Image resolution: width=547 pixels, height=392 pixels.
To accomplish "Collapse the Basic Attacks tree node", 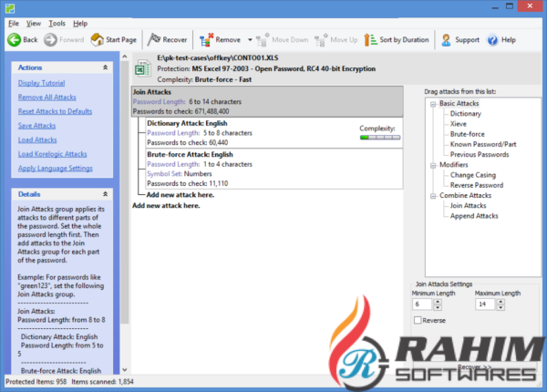I will click(x=433, y=104).
